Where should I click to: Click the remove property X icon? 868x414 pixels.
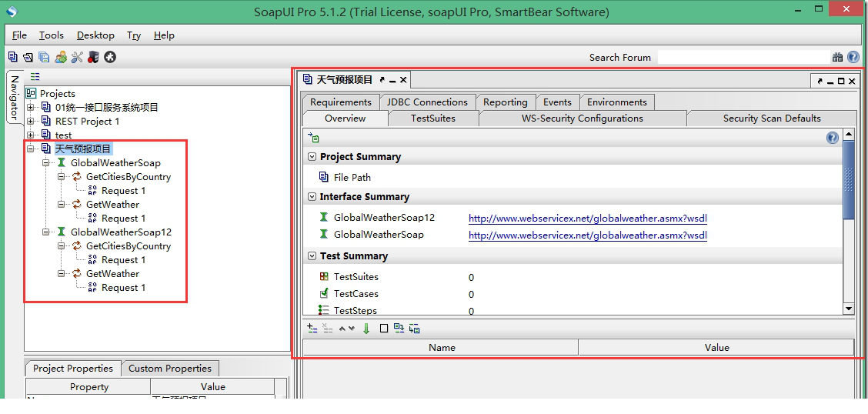(x=328, y=329)
